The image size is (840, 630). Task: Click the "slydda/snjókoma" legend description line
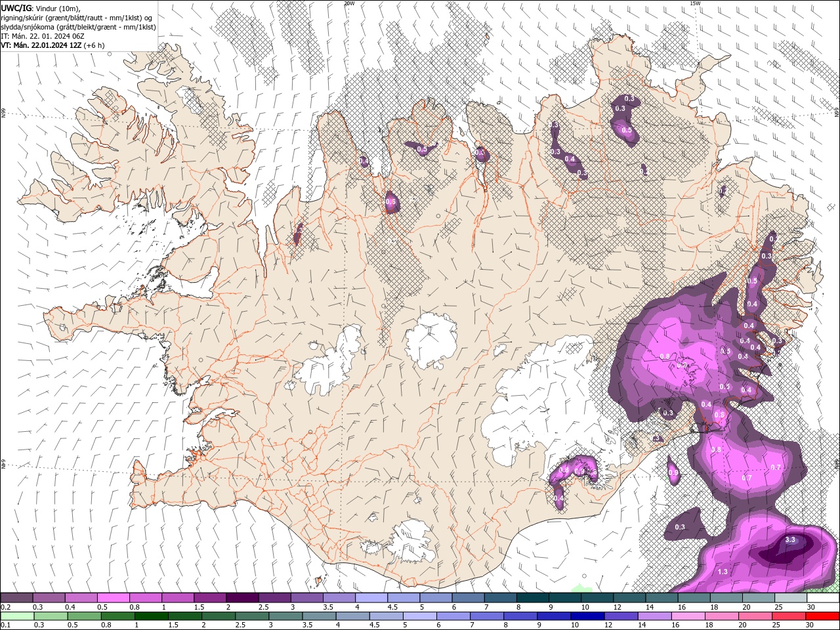coord(79,27)
